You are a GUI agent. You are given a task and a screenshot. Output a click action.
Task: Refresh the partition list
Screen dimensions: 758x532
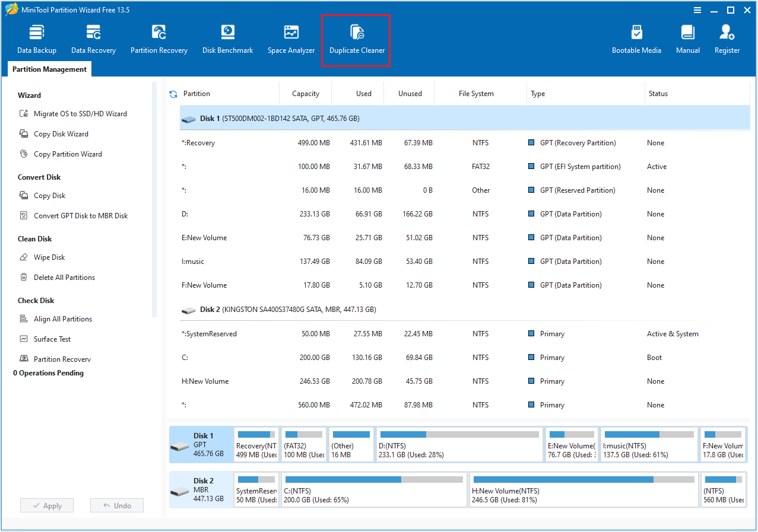173,93
